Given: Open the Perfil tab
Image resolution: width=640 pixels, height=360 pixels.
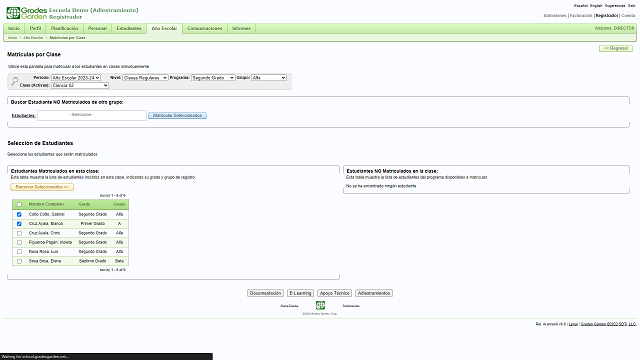Looking at the screenshot, I should pyautogui.click(x=36, y=28).
